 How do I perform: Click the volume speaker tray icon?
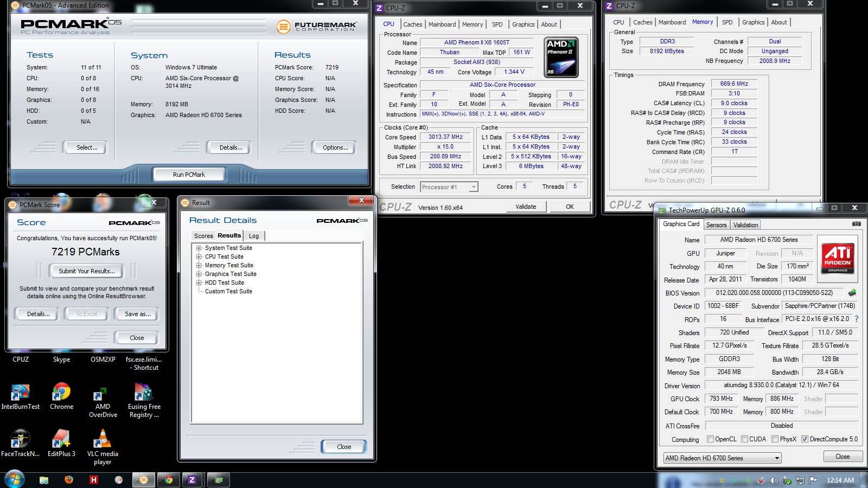(774, 480)
